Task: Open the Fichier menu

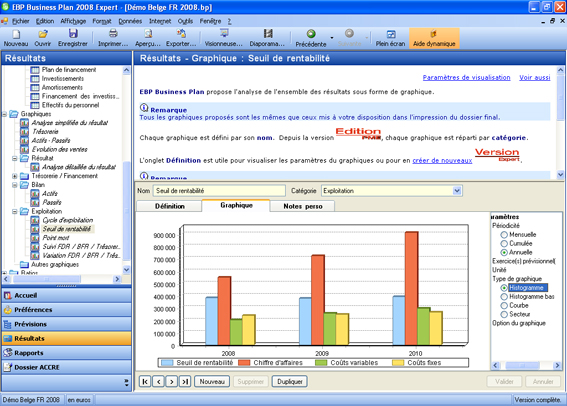Action: [21, 21]
